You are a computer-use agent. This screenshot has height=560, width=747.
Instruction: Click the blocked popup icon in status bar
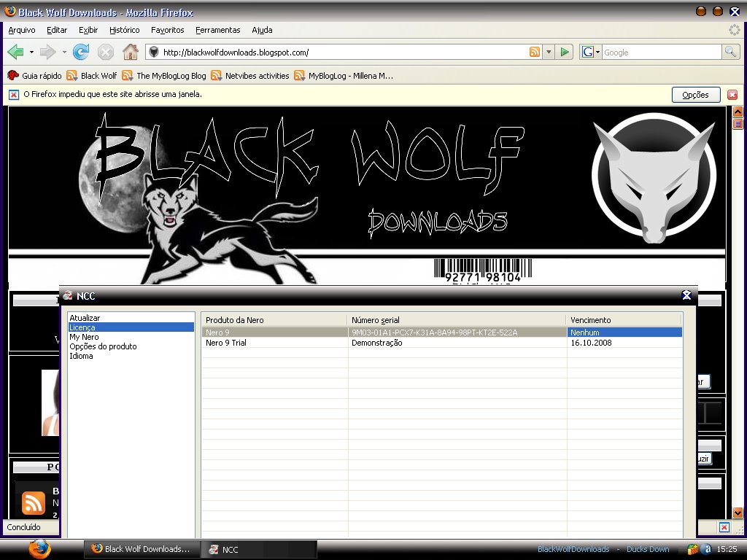724,527
